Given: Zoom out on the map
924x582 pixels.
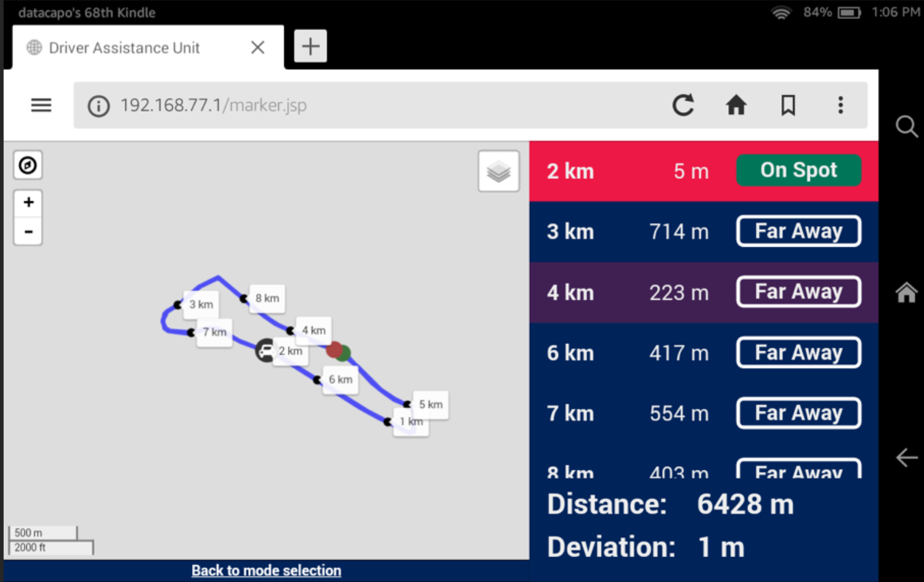Looking at the screenshot, I should (x=28, y=232).
